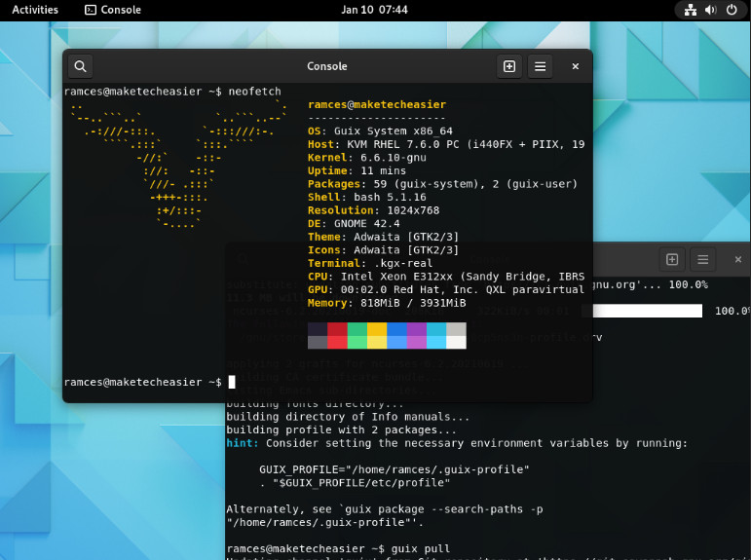Click the yellow color block in neofetch
The width and height of the screenshot is (751, 560).
point(377,328)
